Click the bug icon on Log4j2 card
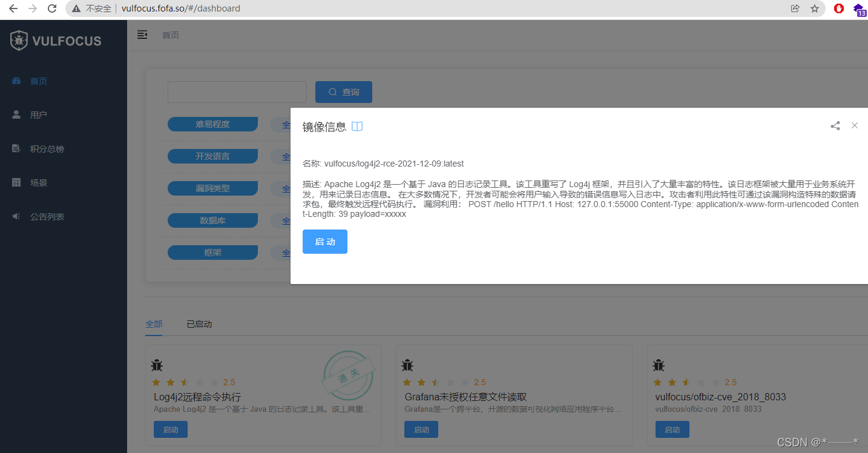 (157, 365)
